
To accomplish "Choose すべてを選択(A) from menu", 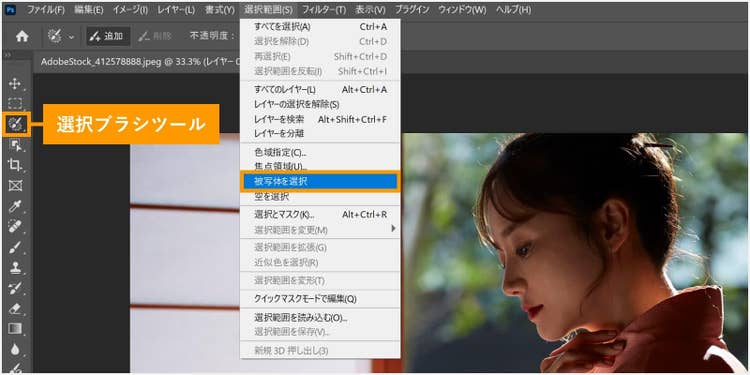I will tap(320, 27).
